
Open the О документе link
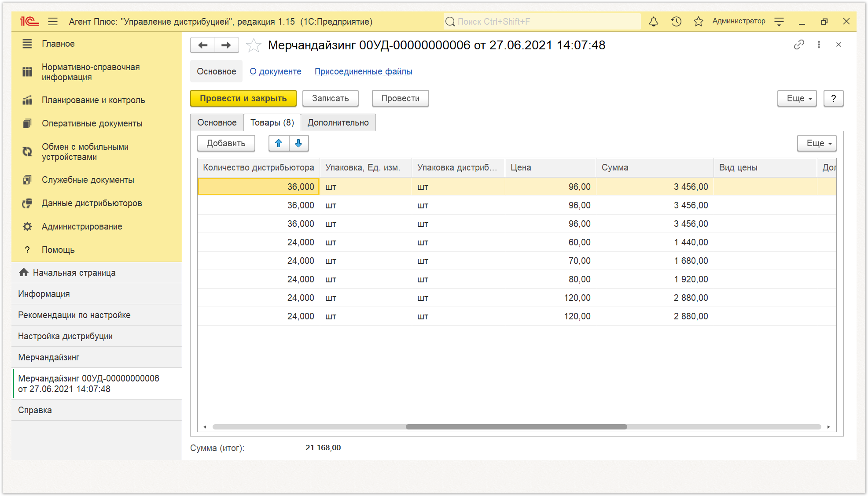click(276, 71)
